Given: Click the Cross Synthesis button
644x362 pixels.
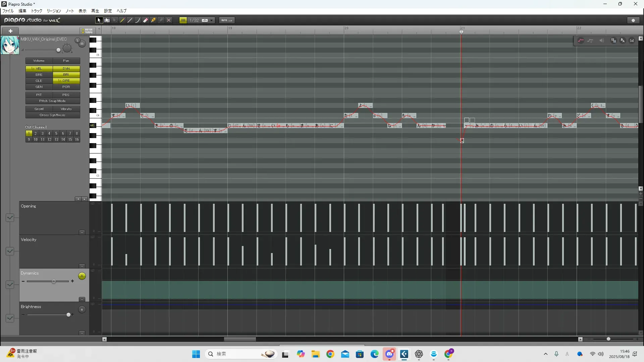Looking at the screenshot, I should click(x=52, y=115).
